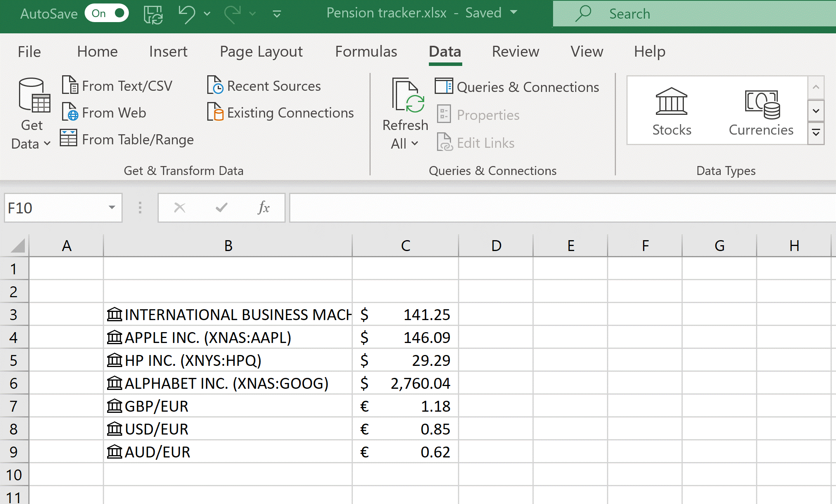Image resolution: width=836 pixels, height=504 pixels.
Task: Show the Queries & Connections pane
Action: [517, 87]
